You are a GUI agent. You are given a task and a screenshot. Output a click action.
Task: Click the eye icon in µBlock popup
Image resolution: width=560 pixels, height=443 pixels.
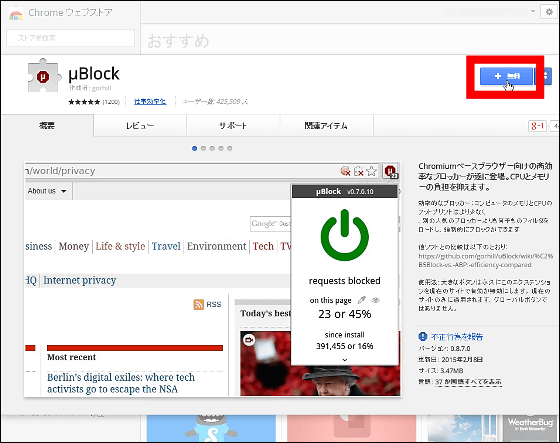pyautogui.click(x=375, y=300)
